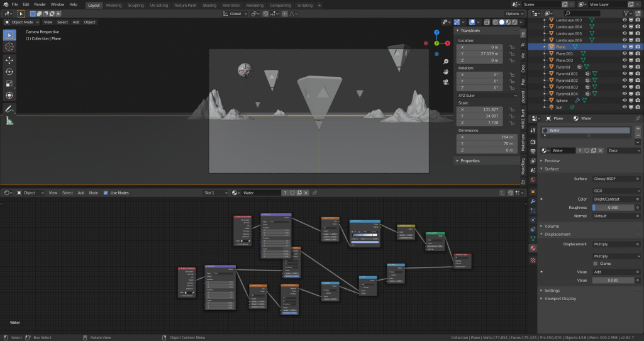
Task: Expand the Volume panel
Action: (x=552, y=226)
